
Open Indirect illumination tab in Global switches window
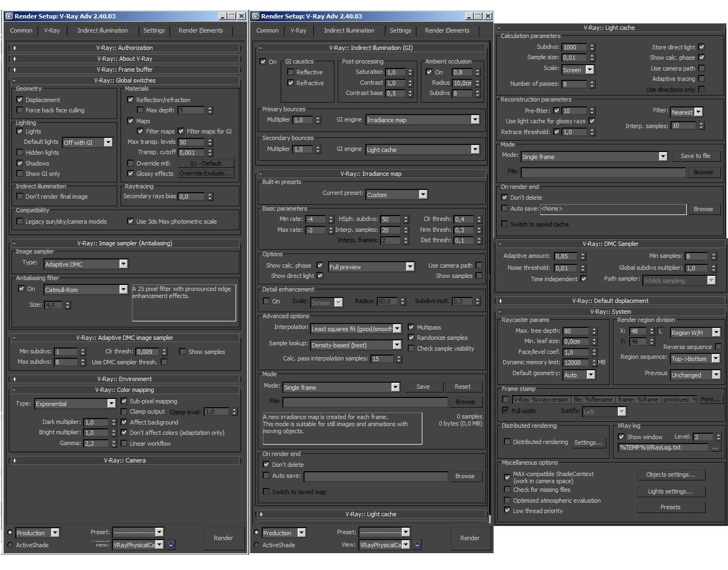pos(103,30)
